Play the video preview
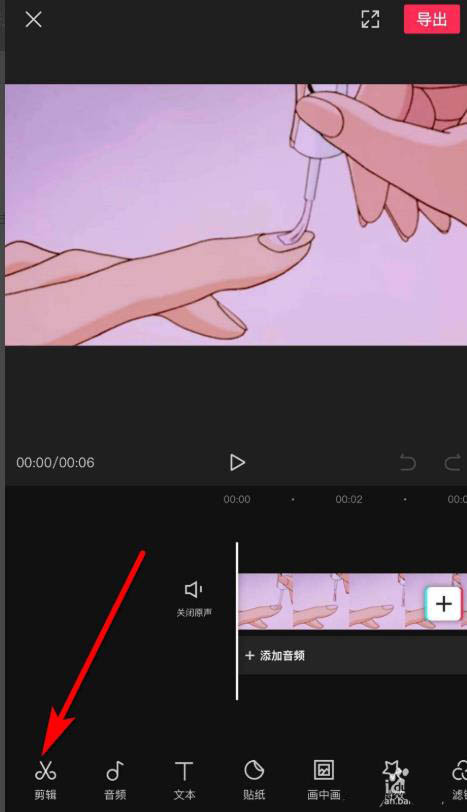This screenshot has width=467, height=812. pyautogui.click(x=237, y=462)
